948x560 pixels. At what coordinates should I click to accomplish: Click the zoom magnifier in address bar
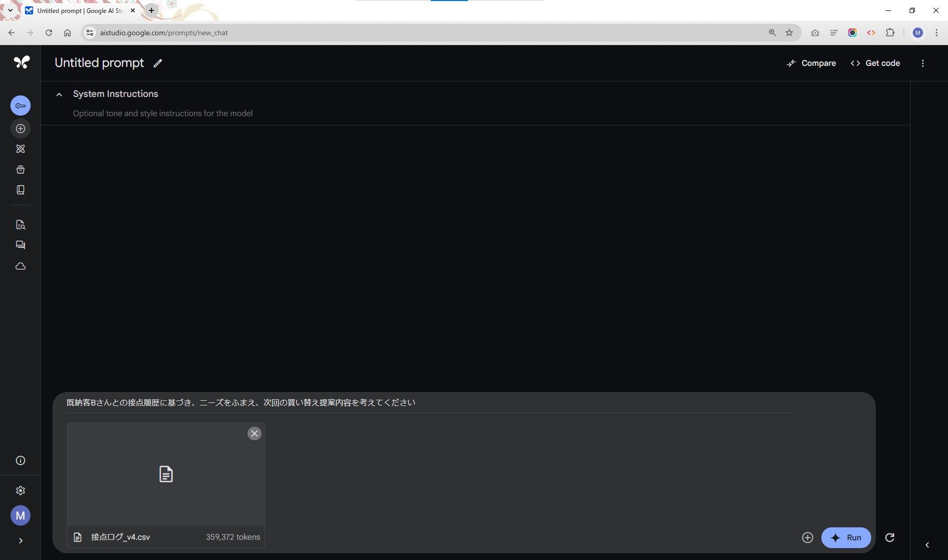click(773, 33)
